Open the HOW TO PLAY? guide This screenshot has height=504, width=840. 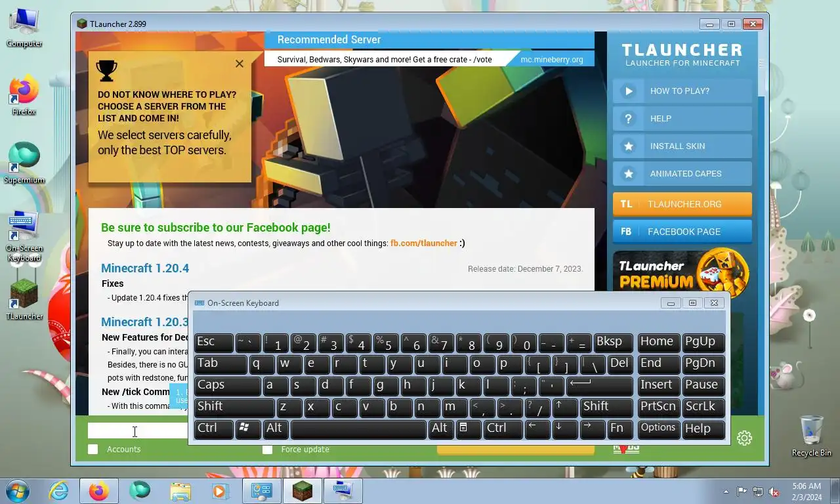(x=682, y=91)
